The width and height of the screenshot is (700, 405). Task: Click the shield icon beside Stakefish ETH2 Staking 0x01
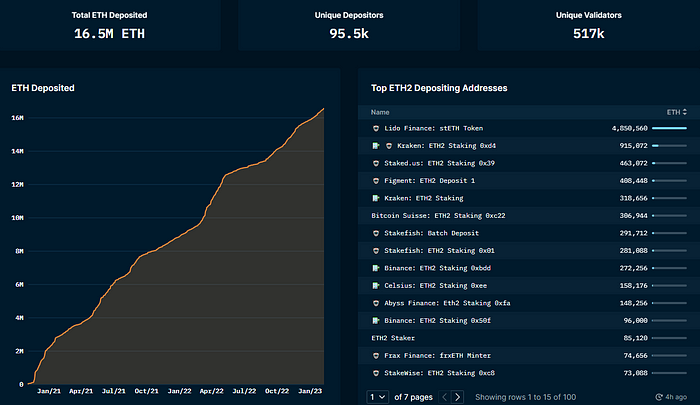(x=376, y=251)
